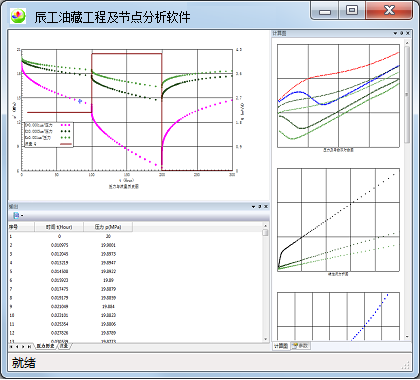Switch to the 流量 sheet tab
This screenshot has height=380, width=420.
(x=64, y=346)
